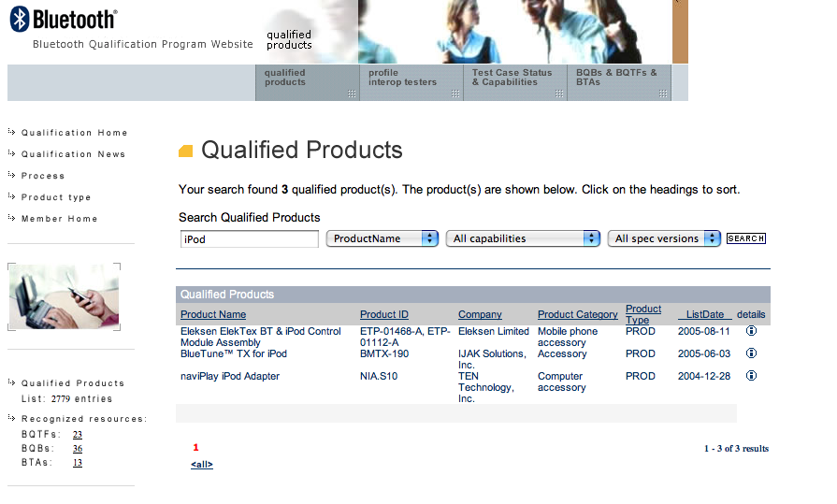Click company name Eleksen Limited
Viewport: 837px width, 504px height.
[x=493, y=331]
